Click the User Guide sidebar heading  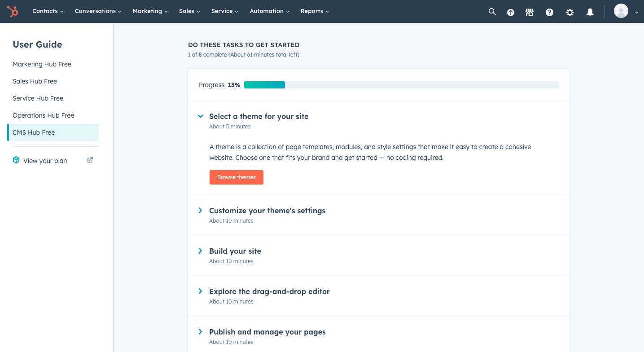(x=37, y=44)
